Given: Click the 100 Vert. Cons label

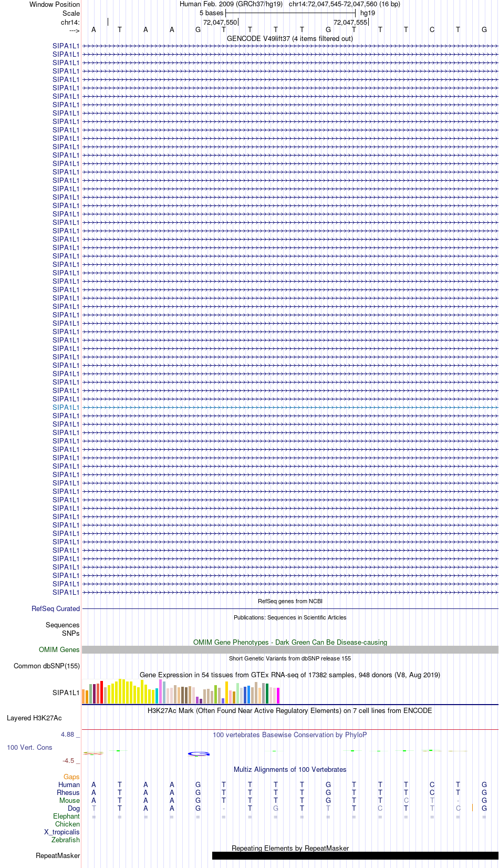Looking at the screenshot, I should pos(29,747).
